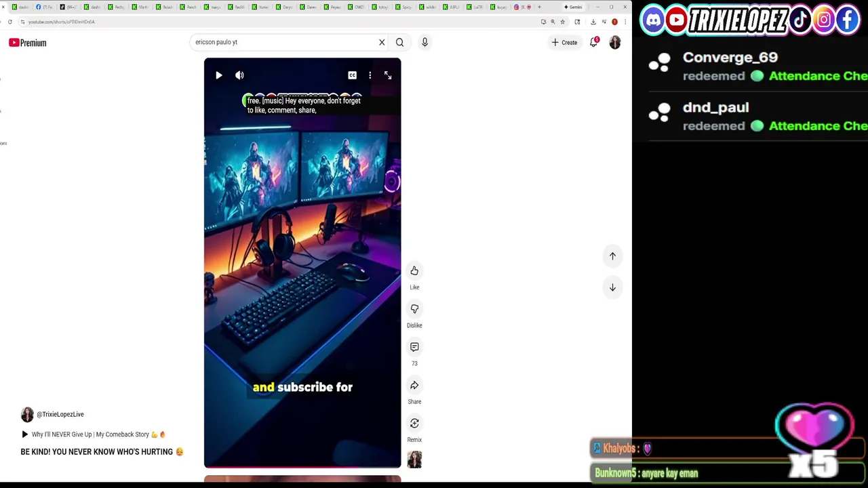Click the Facebook icon in stream overlay
The image size is (868, 488).
coord(848,20)
